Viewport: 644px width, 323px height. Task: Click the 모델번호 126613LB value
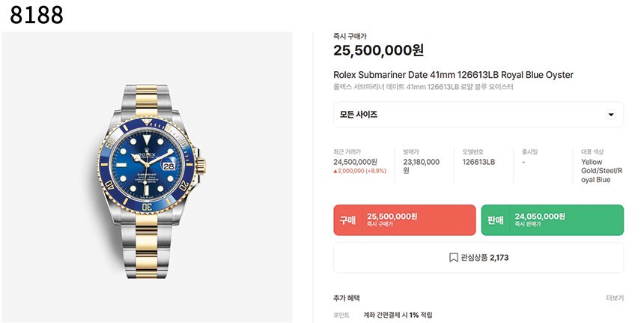point(479,162)
